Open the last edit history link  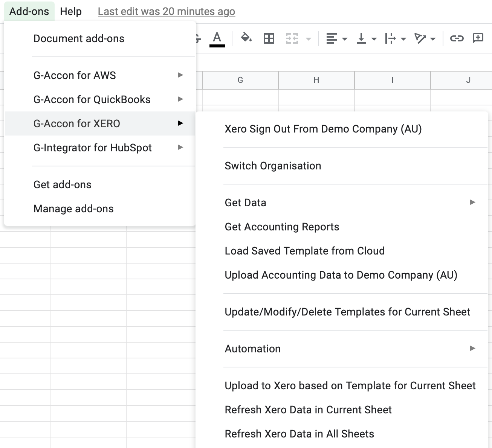[167, 12]
